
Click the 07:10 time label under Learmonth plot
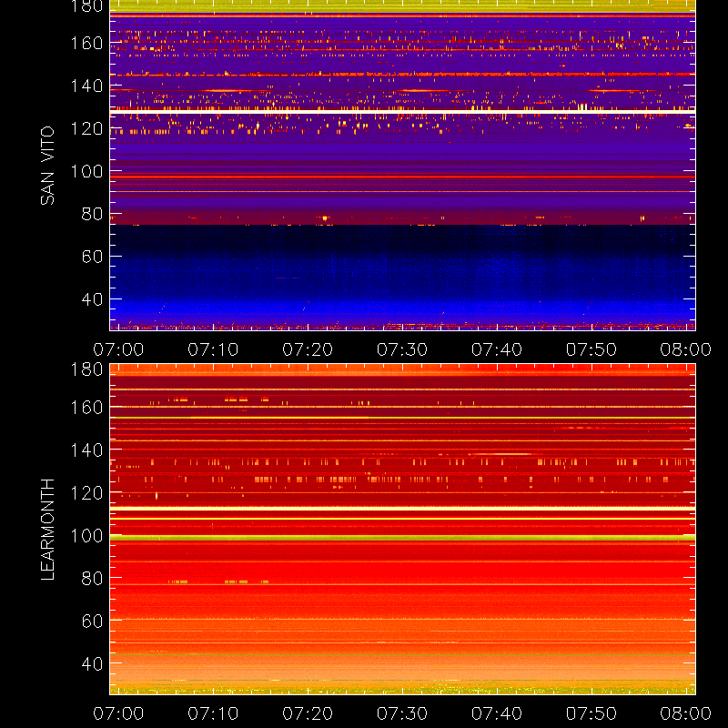tap(213, 713)
